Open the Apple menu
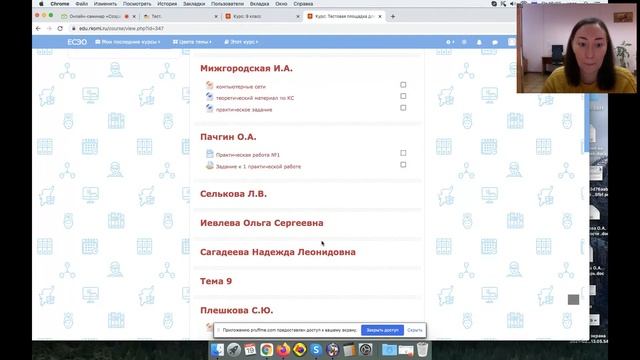This screenshot has height=360, width=640. [x=41, y=4]
